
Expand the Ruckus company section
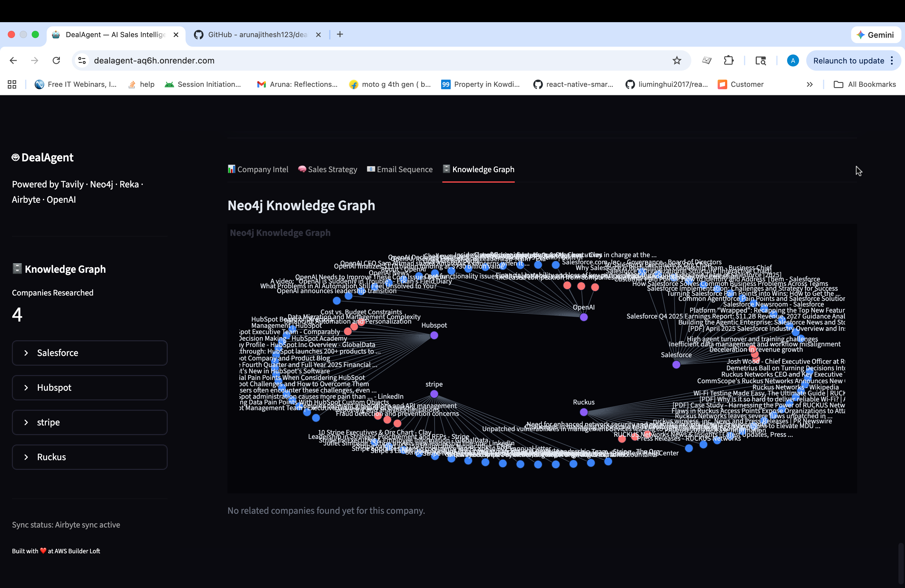click(90, 457)
